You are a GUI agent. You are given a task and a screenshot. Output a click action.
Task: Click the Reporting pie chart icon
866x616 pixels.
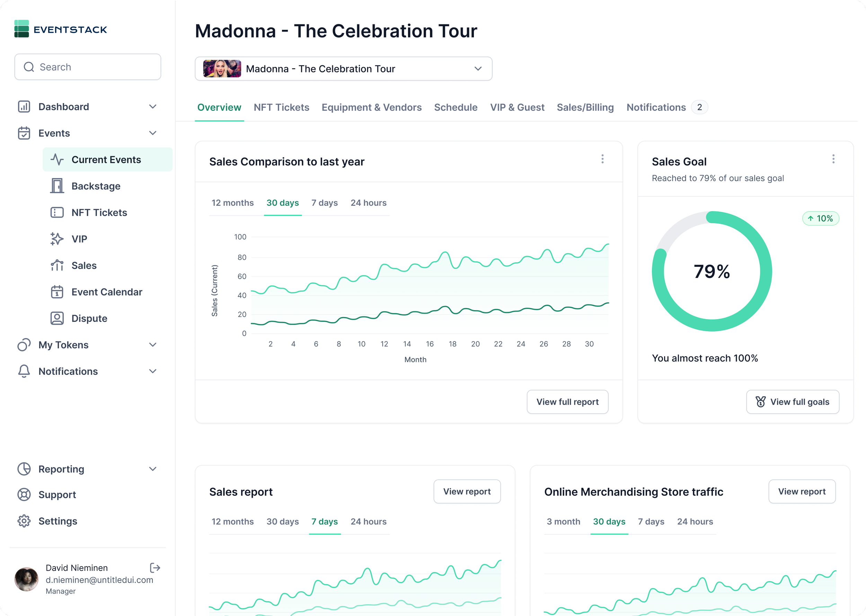(x=24, y=469)
